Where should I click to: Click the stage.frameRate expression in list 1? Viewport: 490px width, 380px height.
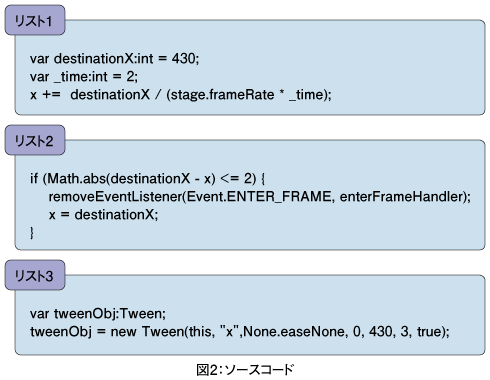pyautogui.click(x=222, y=95)
